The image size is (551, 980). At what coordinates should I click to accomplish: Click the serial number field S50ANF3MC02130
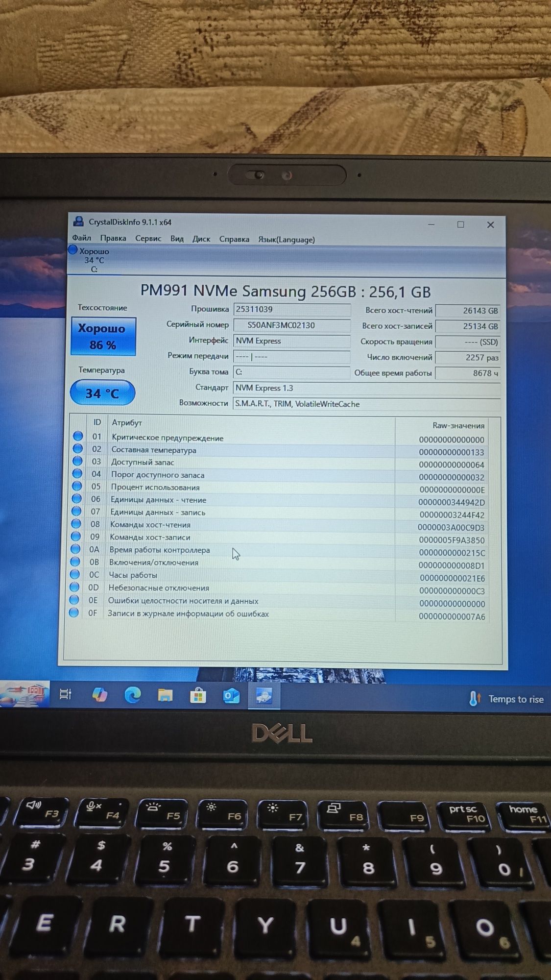click(292, 325)
